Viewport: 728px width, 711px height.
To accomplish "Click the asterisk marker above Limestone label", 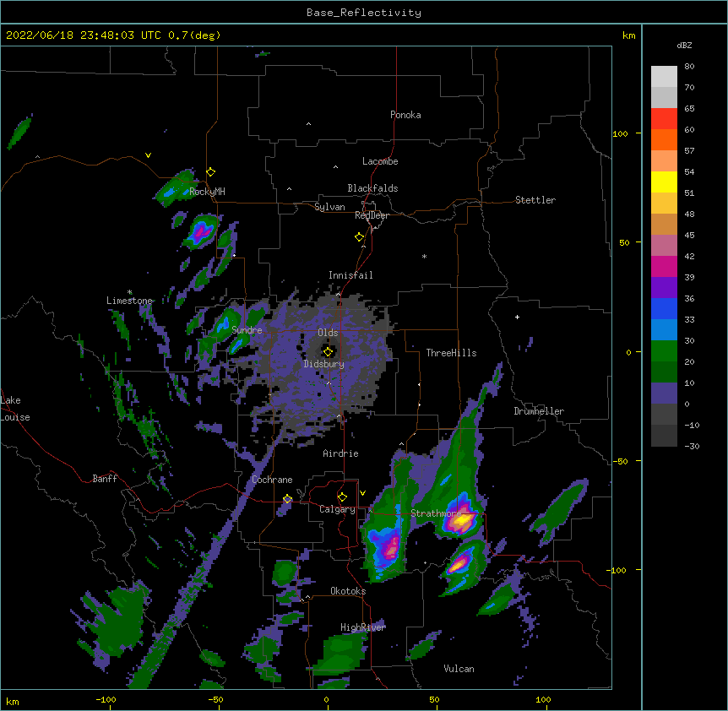I will click(129, 292).
